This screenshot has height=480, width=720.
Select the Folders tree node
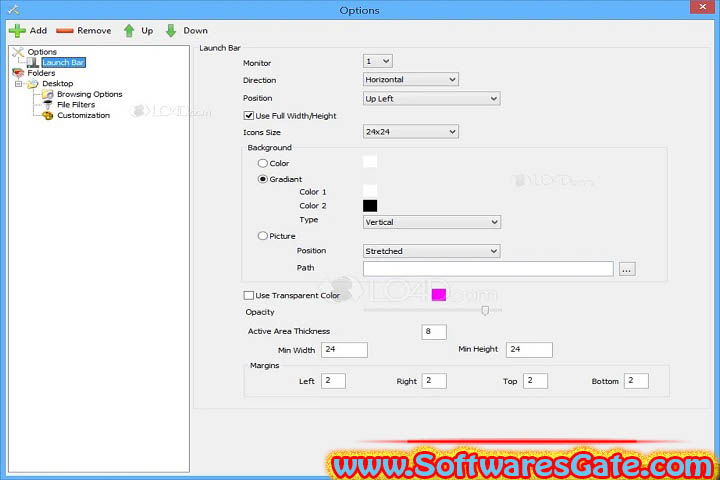pyautogui.click(x=41, y=73)
